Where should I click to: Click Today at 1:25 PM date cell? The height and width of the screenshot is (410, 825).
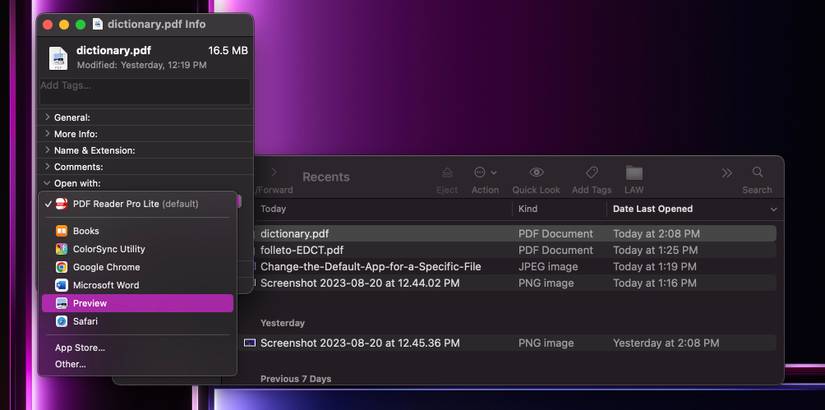click(655, 250)
